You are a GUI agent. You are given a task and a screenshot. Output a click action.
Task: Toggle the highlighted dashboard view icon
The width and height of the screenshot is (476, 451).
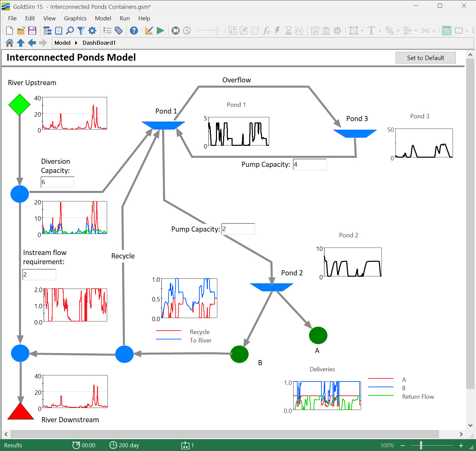[x=447, y=31]
